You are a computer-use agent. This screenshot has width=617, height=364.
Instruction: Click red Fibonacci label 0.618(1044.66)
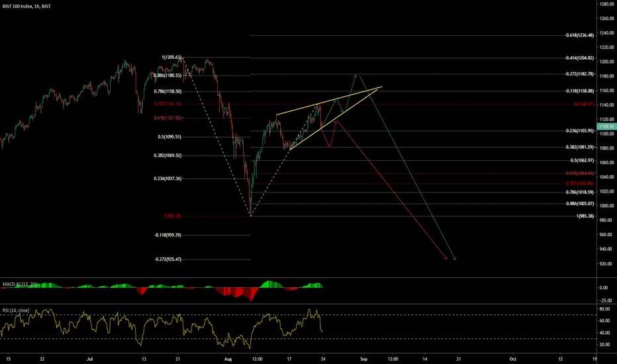tap(580, 173)
